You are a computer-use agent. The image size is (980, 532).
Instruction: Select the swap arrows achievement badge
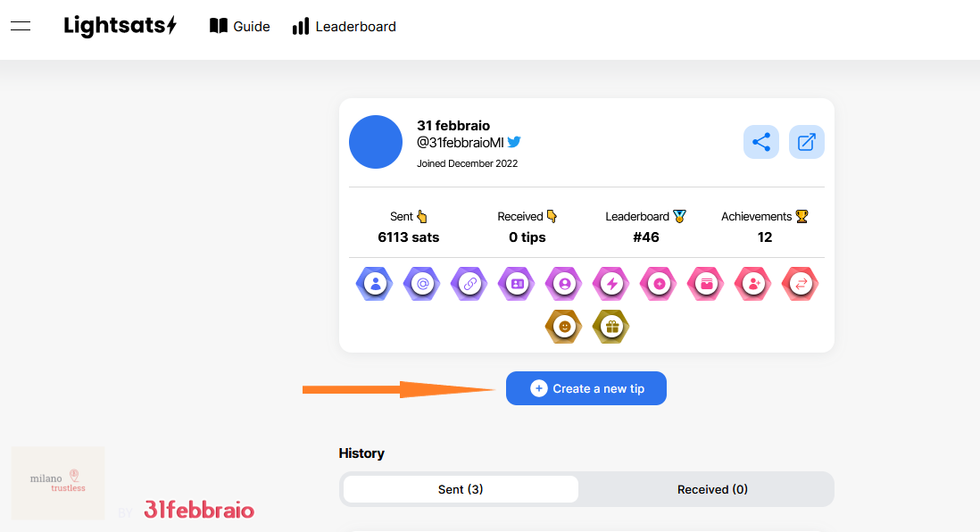coord(800,284)
